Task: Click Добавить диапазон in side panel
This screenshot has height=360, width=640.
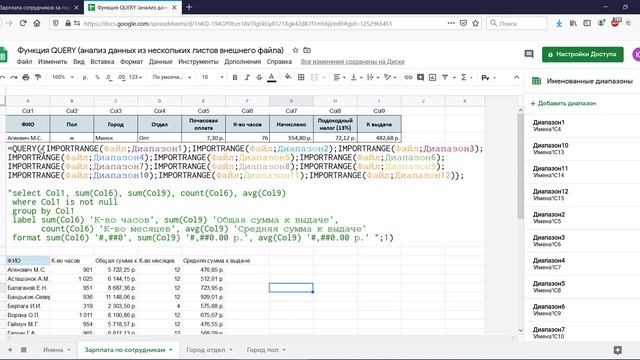Action: coord(563,103)
